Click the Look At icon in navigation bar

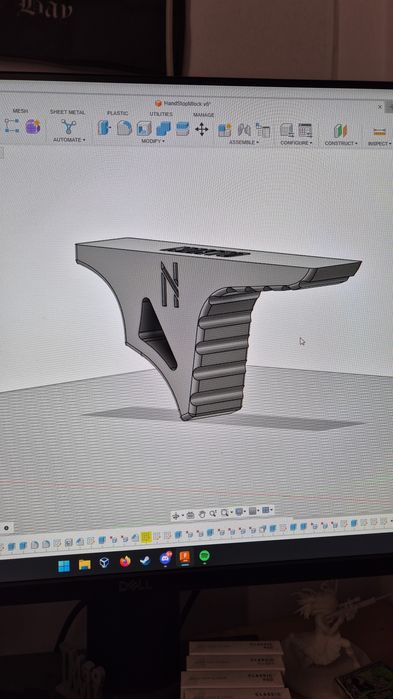(x=190, y=515)
